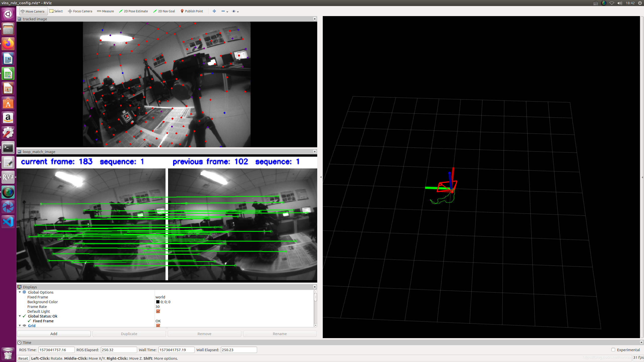Open the eye view options dropdown

(x=235, y=11)
